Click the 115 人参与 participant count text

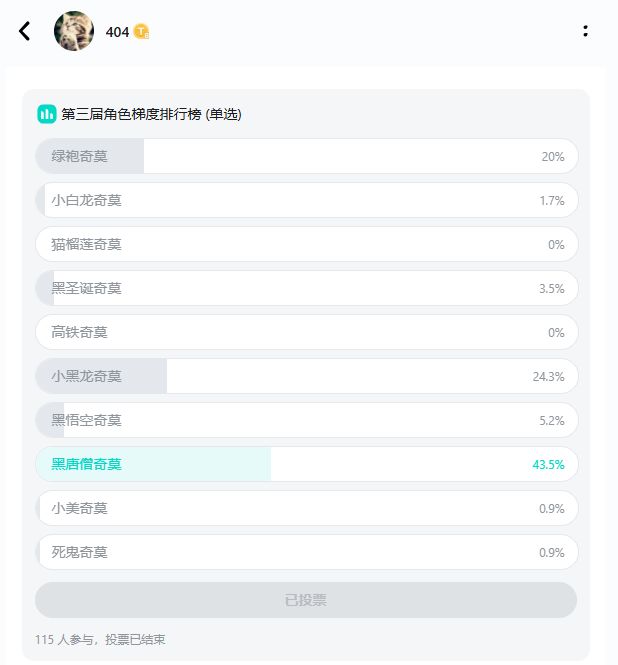click(x=64, y=639)
